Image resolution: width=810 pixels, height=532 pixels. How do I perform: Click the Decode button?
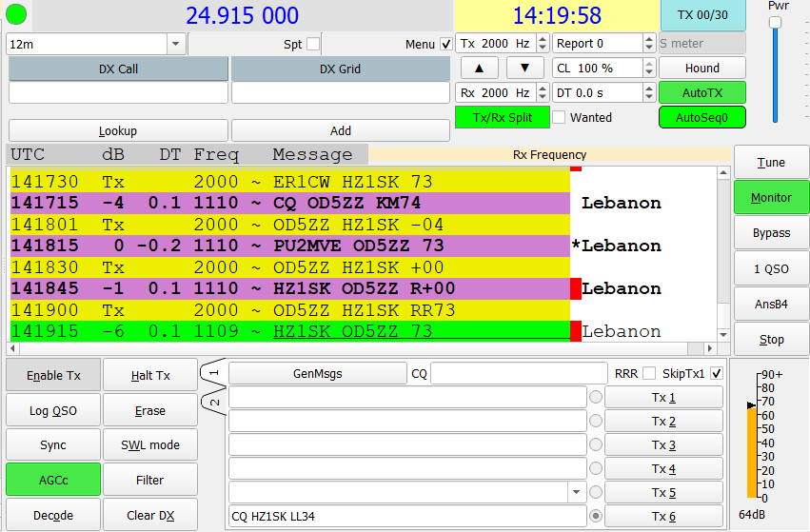click(53, 515)
